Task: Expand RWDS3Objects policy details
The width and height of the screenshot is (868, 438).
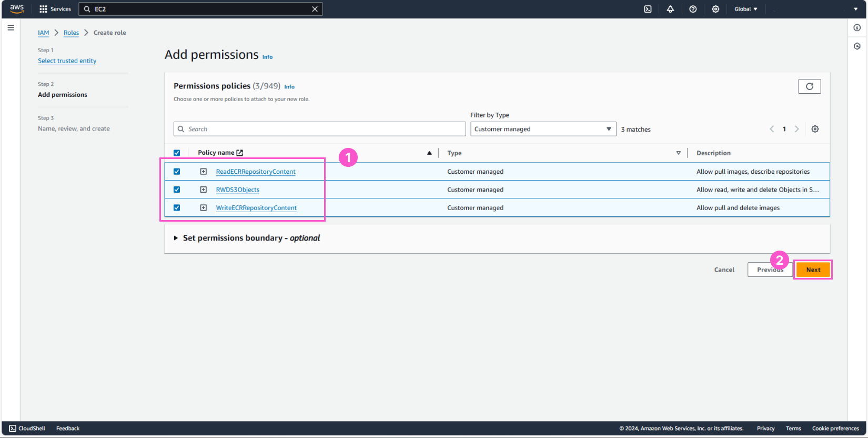Action: point(203,190)
